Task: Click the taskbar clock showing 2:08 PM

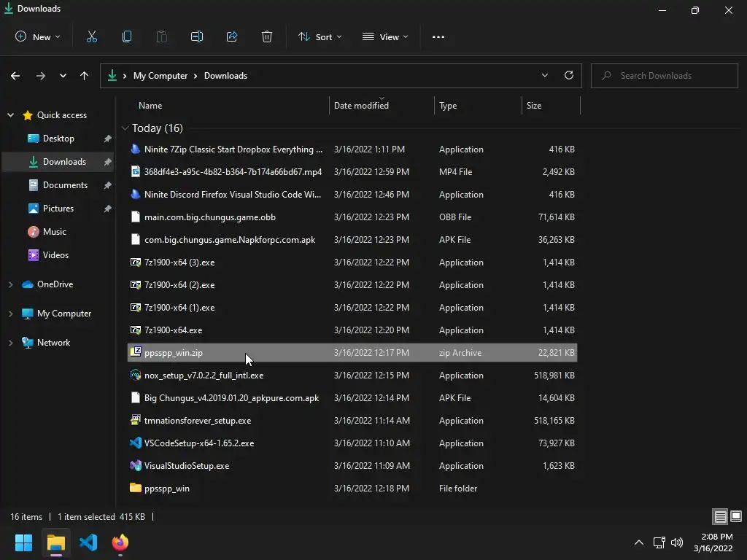Action: point(716,537)
